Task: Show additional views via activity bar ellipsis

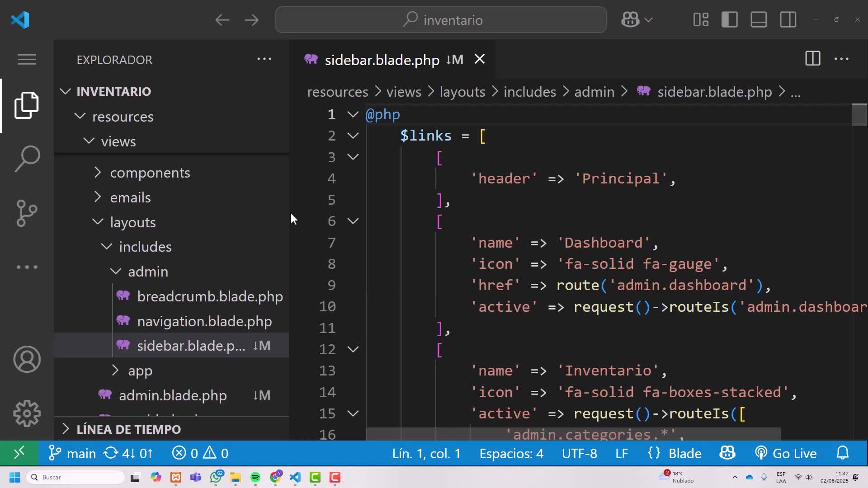Action: coord(27,267)
